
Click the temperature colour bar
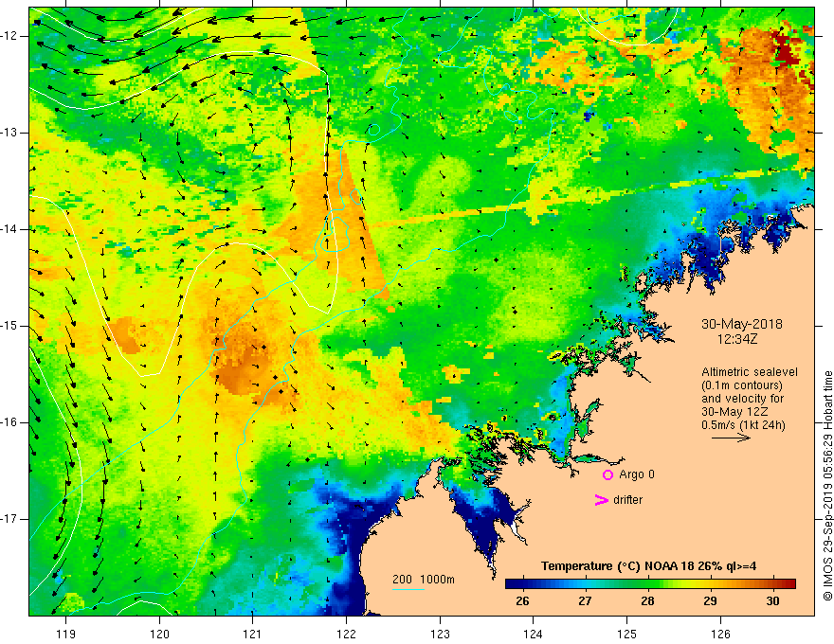click(650, 583)
